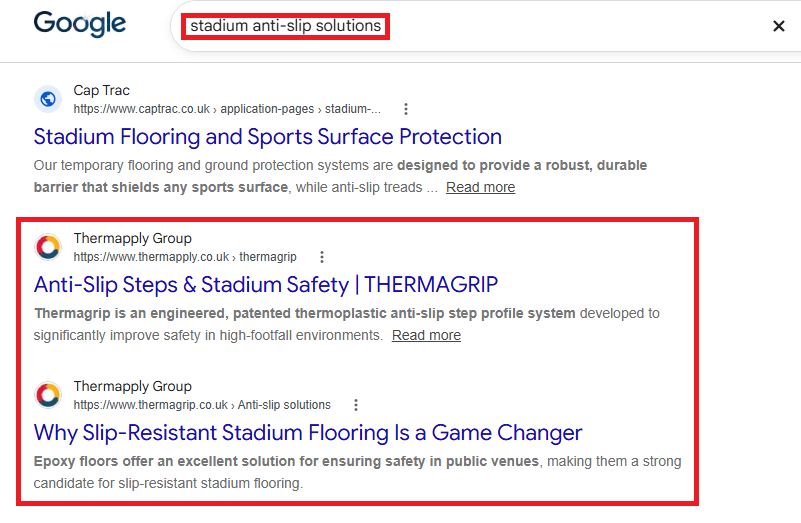Image resolution: width=801 pixels, height=523 pixels.
Task: Open Stadium Flooring and Sports Surface Protection link
Action: pyautogui.click(x=268, y=137)
